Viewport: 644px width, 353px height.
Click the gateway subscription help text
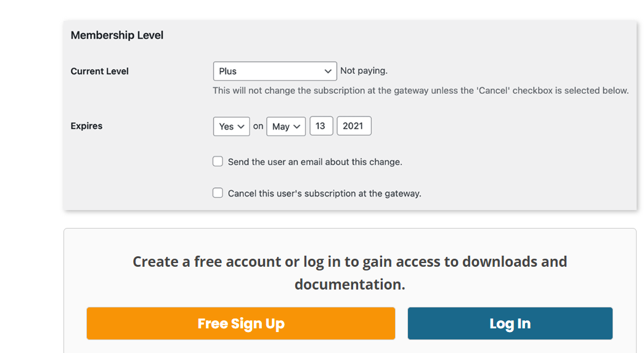pyautogui.click(x=420, y=91)
